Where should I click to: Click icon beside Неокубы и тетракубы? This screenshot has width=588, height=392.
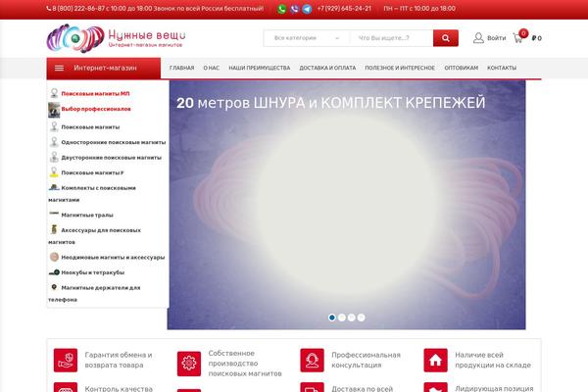coord(54,272)
